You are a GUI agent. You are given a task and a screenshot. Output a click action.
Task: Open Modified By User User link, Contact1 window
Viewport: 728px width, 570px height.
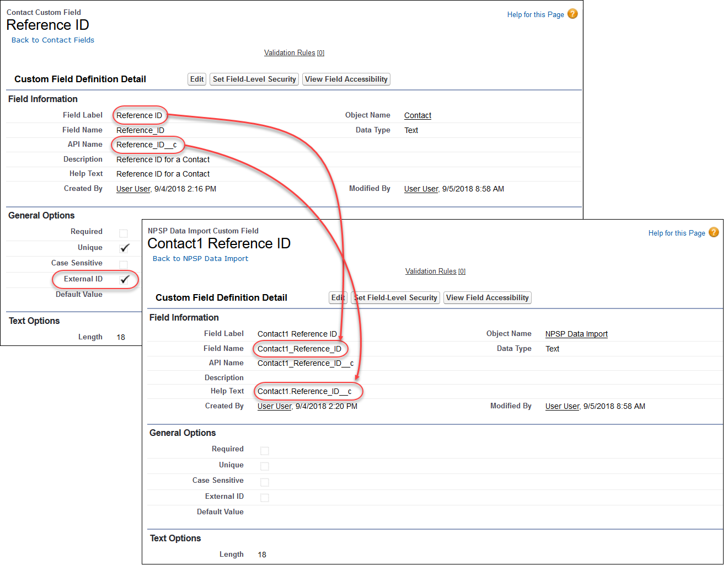562,406
